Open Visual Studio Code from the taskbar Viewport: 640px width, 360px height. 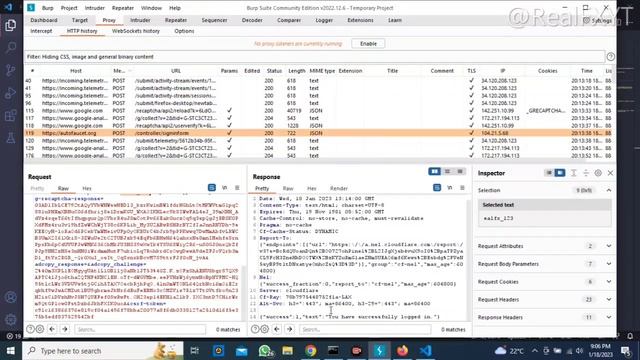click(426, 351)
